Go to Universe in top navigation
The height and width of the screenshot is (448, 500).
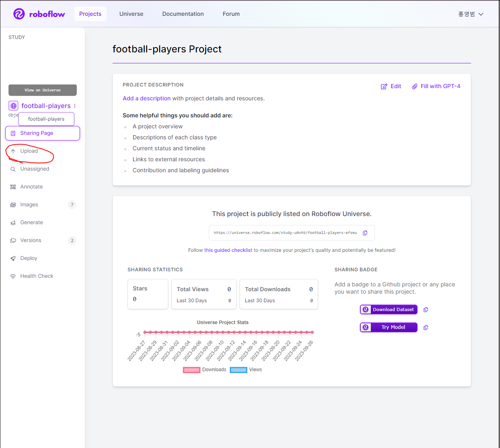pyautogui.click(x=131, y=14)
